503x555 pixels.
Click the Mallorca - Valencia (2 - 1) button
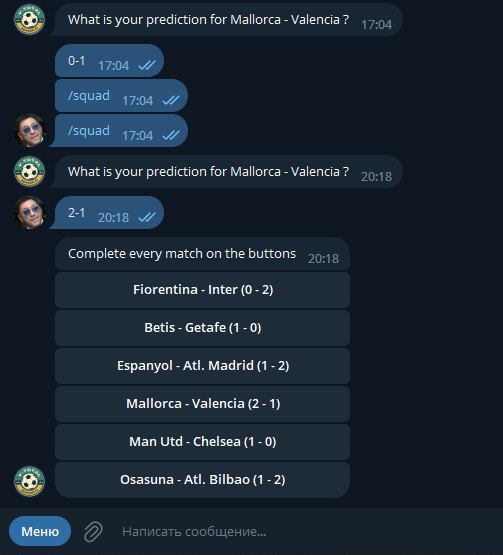202,404
